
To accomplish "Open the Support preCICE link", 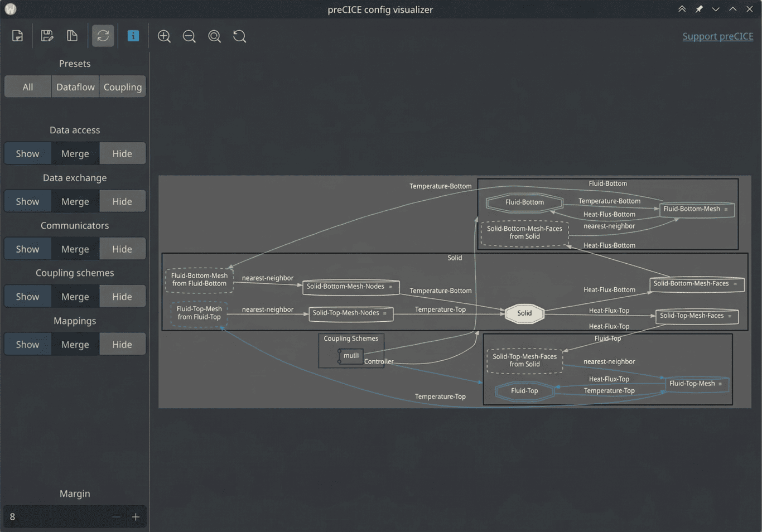I will (718, 36).
